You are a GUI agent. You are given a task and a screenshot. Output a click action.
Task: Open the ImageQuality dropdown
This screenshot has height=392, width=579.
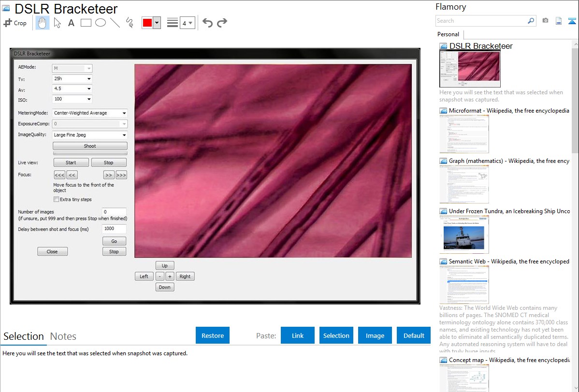90,135
